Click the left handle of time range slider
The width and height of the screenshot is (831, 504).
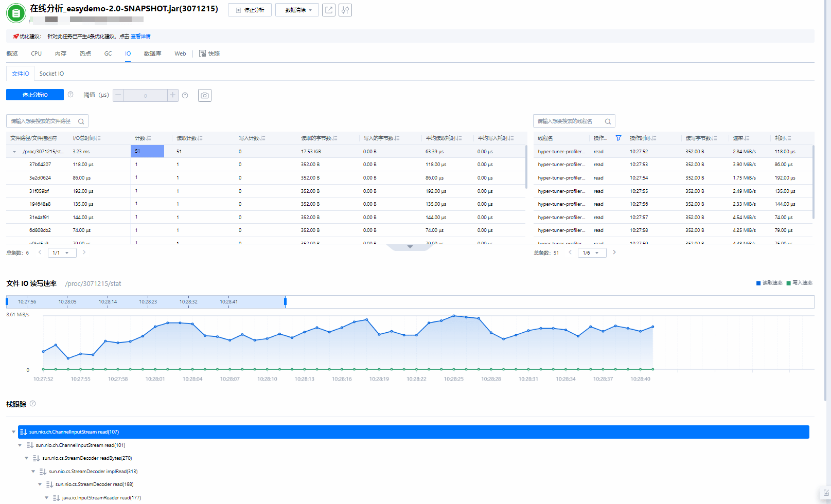[7, 302]
